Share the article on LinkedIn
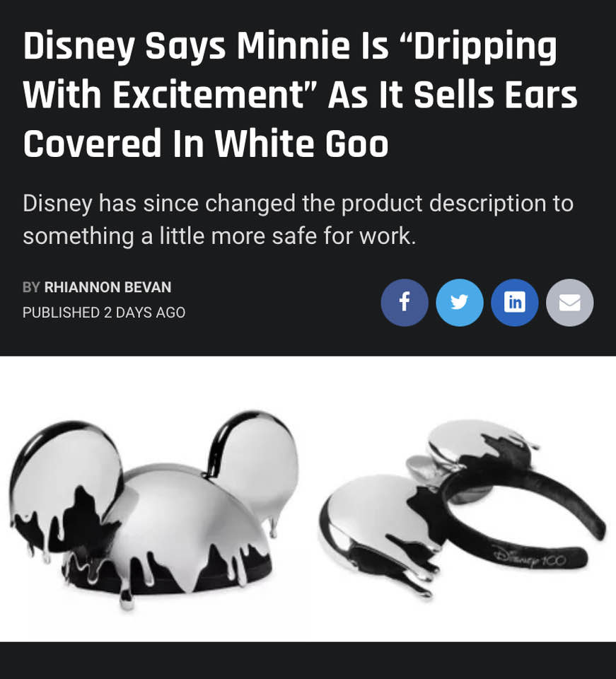 515,302
